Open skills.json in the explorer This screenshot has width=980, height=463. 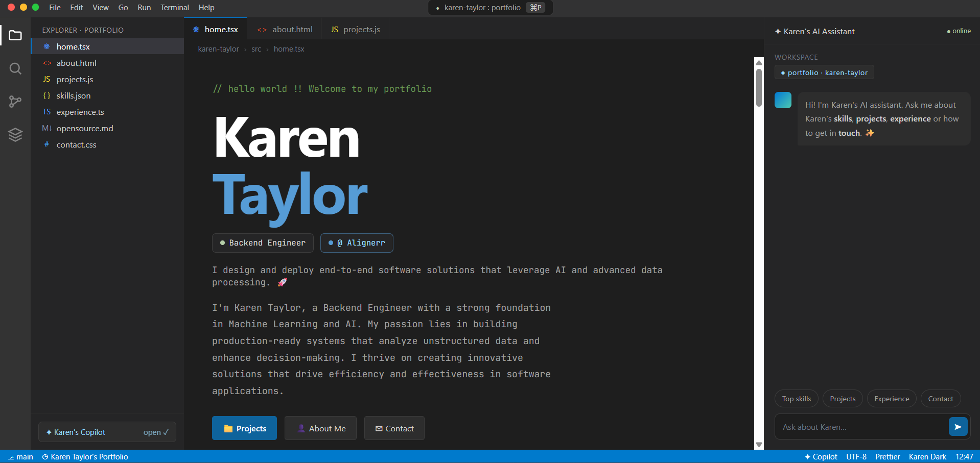coord(107,95)
